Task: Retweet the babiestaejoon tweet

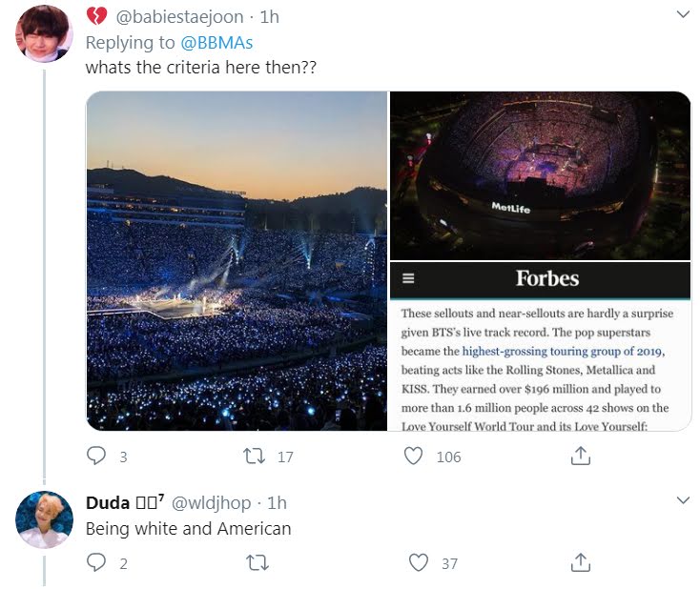Action: click(x=255, y=457)
